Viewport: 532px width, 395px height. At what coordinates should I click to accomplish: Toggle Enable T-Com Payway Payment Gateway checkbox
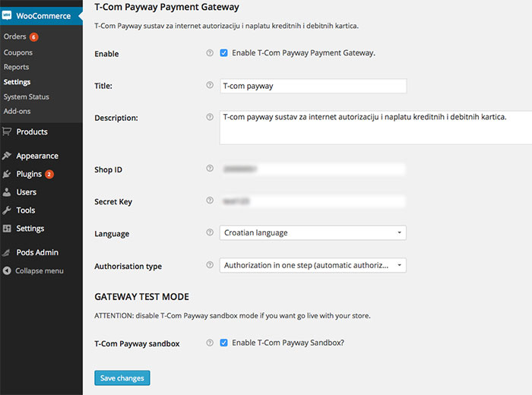pos(223,53)
